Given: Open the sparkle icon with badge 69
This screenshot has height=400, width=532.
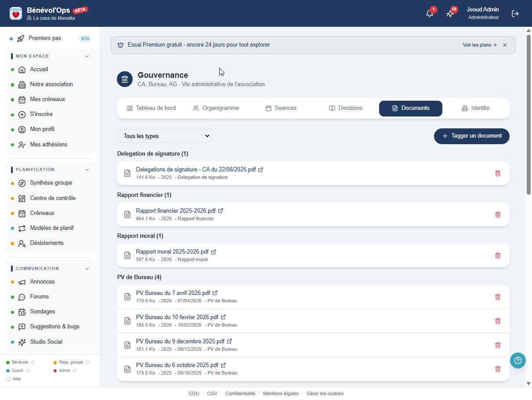Looking at the screenshot, I should pyautogui.click(x=450, y=14).
